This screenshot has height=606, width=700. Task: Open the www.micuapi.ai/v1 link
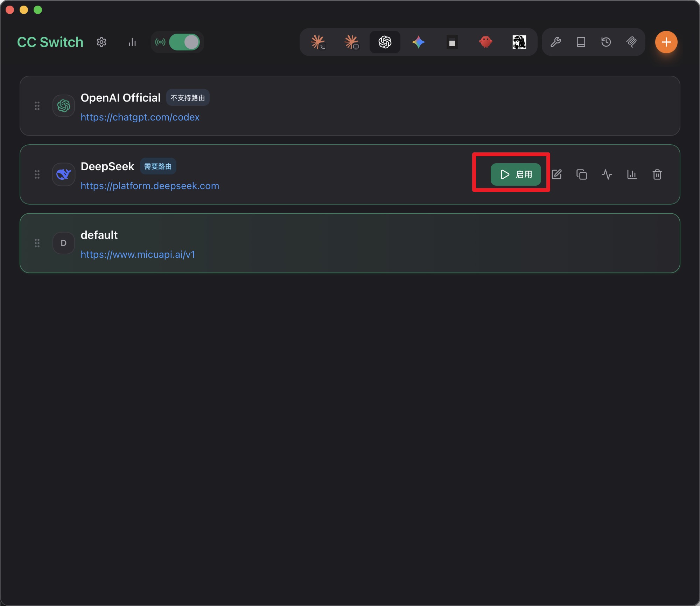138,254
